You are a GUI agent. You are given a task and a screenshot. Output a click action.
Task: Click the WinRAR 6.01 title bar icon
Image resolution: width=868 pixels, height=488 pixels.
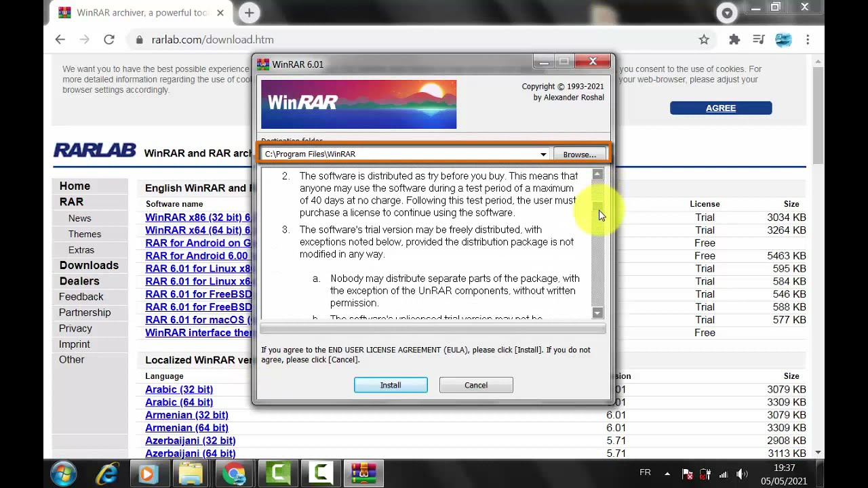[263, 64]
